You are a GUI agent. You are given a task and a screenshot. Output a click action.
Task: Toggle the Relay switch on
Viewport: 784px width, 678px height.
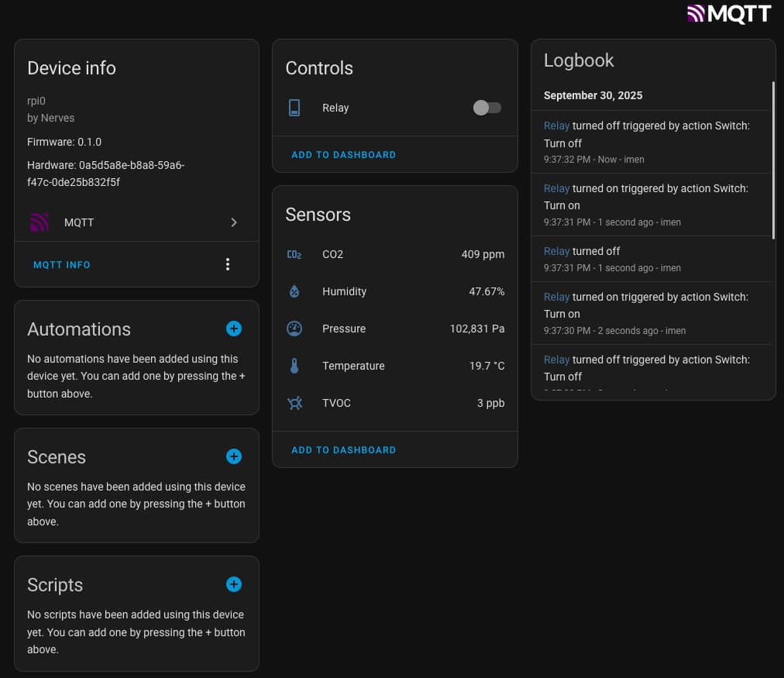click(487, 108)
